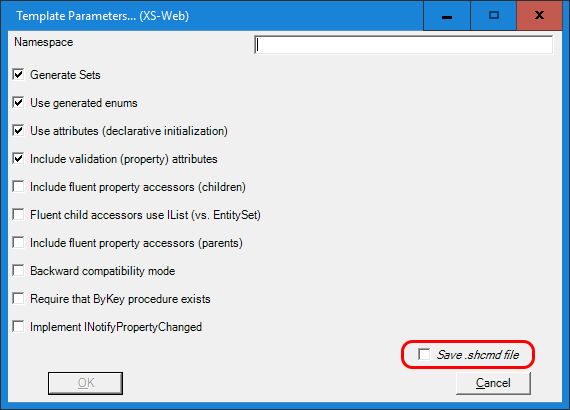Enable Include fluent property accessors (children)
Viewport: 570px width, 410px height.
click(x=18, y=186)
